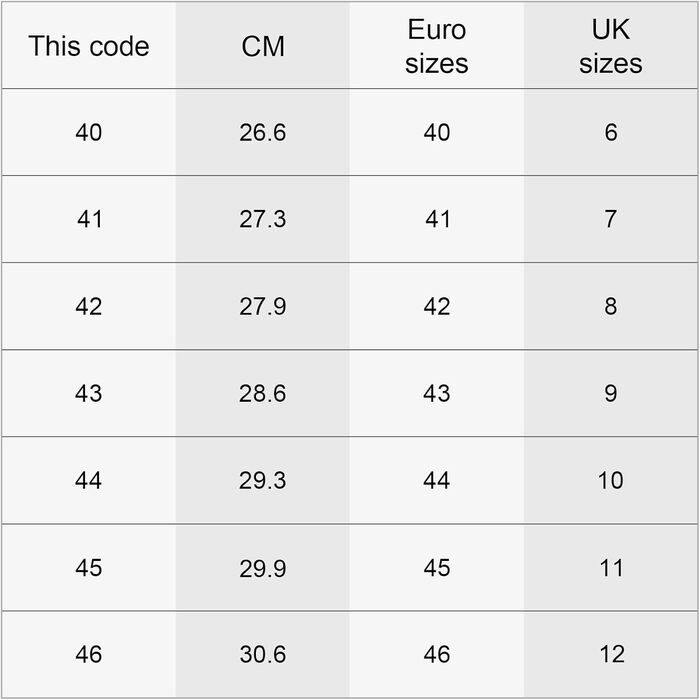Select UK size 7 cell
The height and width of the screenshot is (700, 700).
pyautogui.click(x=611, y=219)
